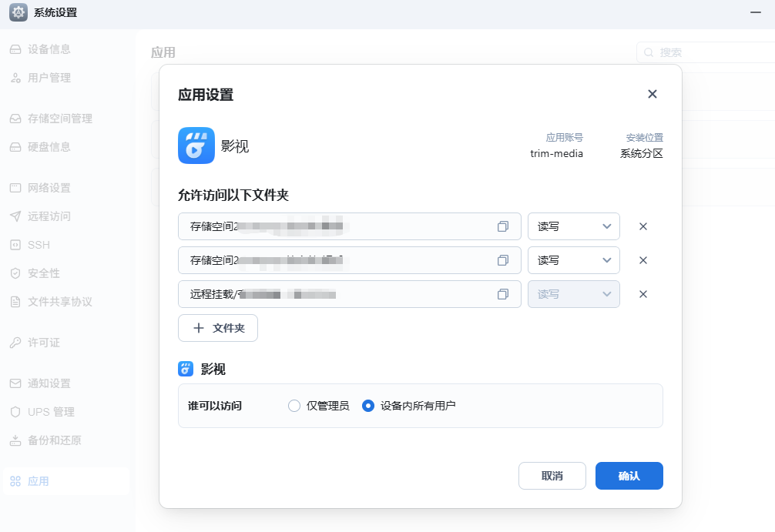Open Apps grid icon in sidebar

15,481
